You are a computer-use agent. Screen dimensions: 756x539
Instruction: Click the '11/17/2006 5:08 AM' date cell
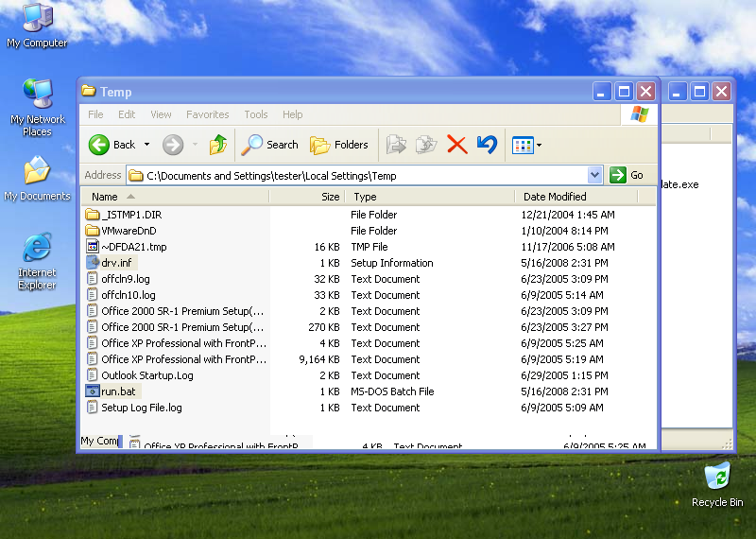568,247
